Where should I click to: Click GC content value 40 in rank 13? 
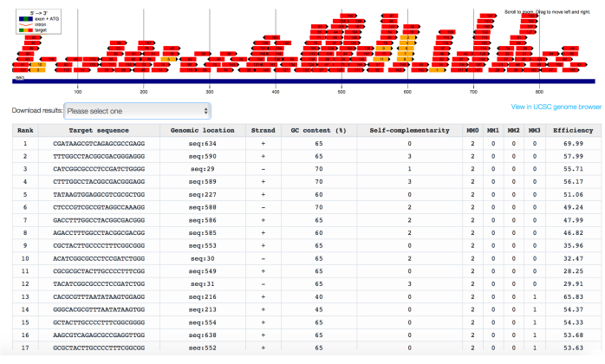tap(319, 297)
